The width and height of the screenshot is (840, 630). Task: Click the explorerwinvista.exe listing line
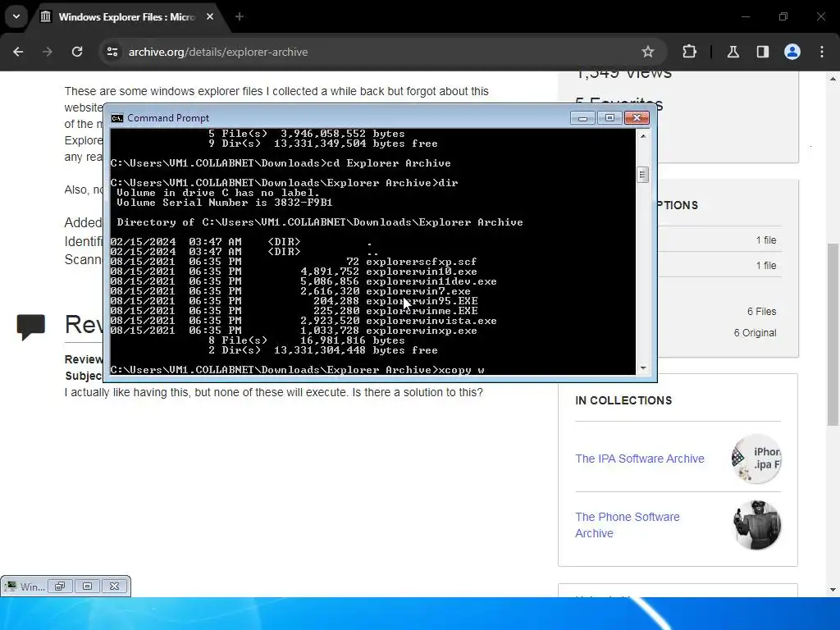pyautogui.click(x=304, y=321)
